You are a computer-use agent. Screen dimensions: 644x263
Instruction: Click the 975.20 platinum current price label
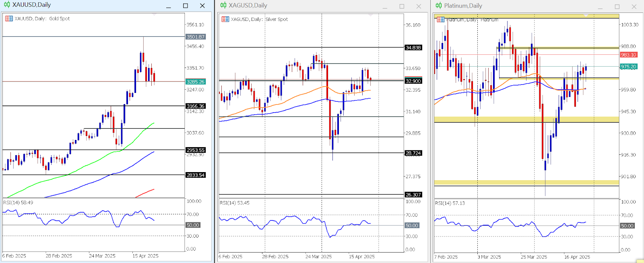point(628,67)
